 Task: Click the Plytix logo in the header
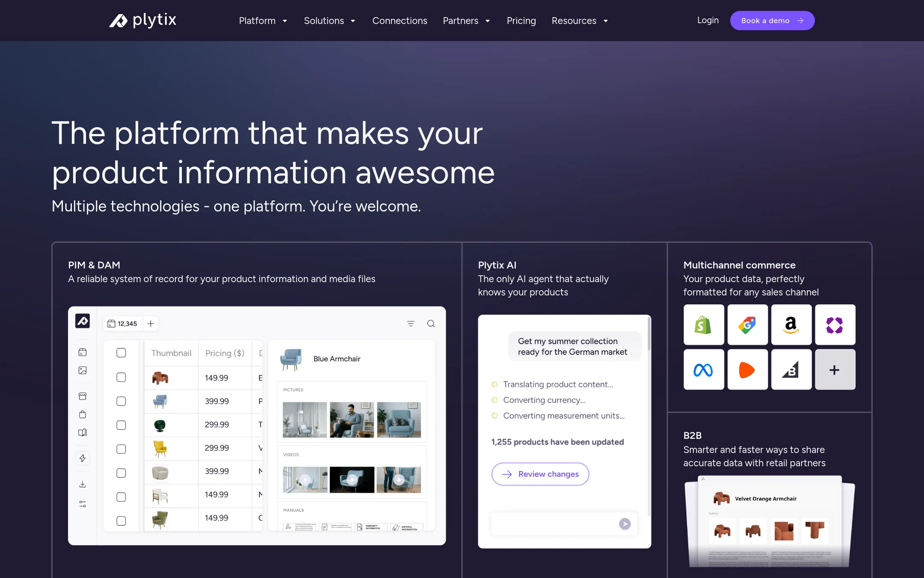[x=142, y=20]
